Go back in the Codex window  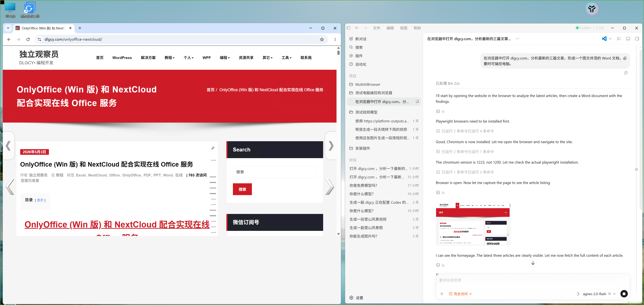click(x=357, y=28)
